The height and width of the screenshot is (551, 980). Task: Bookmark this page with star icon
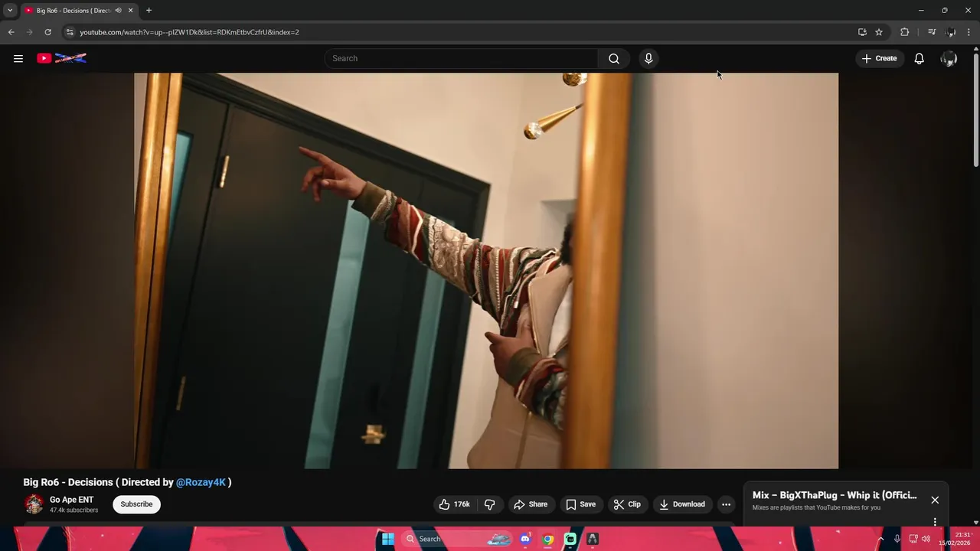(879, 32)
